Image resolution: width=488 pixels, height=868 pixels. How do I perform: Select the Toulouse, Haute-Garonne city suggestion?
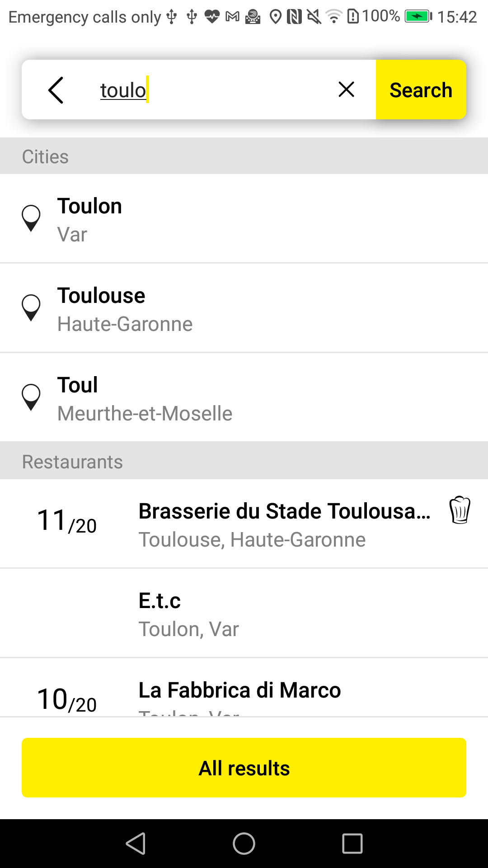pyautogui.click(x=244, y=308)
